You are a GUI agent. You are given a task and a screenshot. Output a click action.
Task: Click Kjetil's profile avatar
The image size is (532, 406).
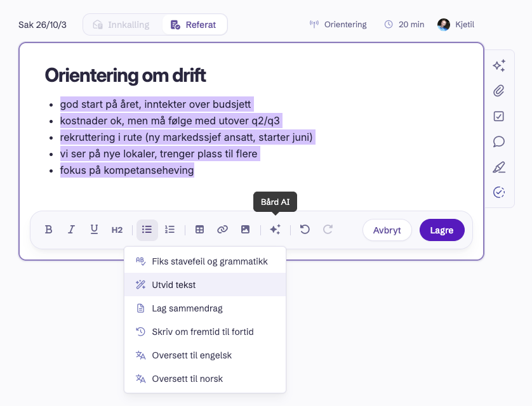pos(444,24)
